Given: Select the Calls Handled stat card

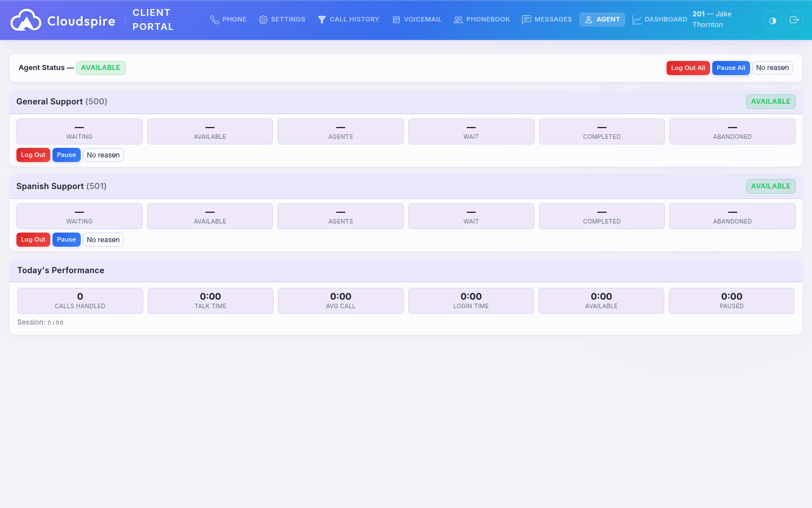Looking at the screenshot, I should point(80,300).
